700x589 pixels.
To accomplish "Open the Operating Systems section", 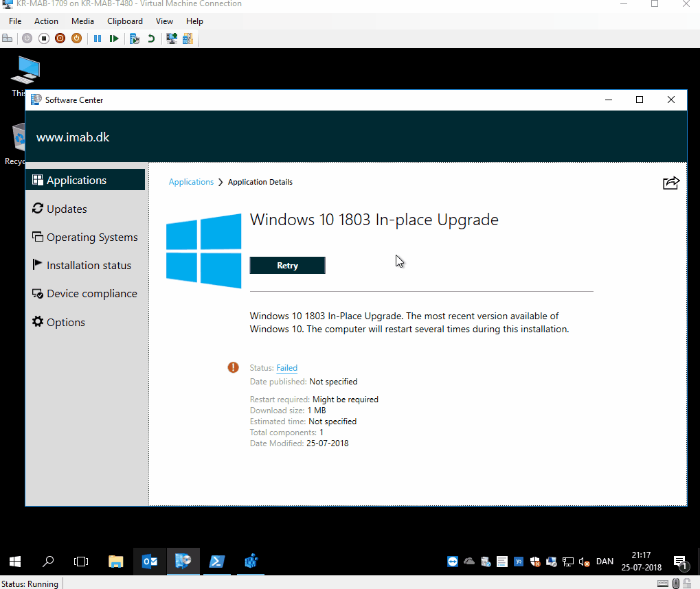I will pos(85,237).
